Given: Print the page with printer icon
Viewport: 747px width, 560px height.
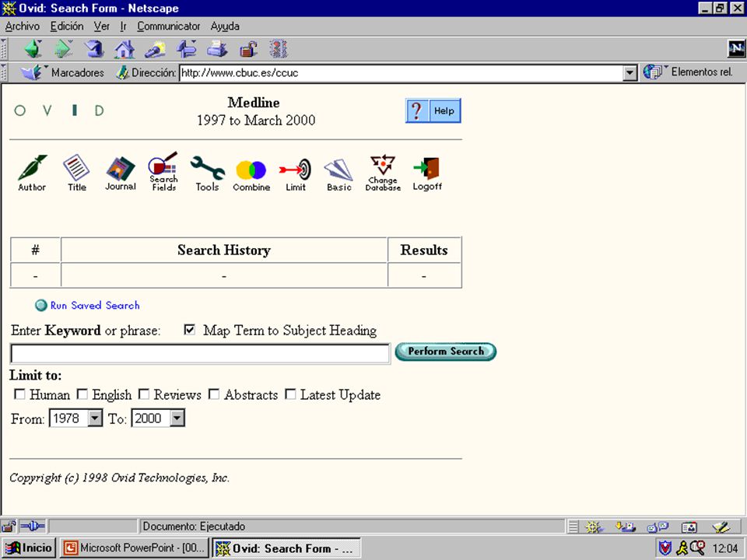Looking at the screenshot, I should click(217, 48).
